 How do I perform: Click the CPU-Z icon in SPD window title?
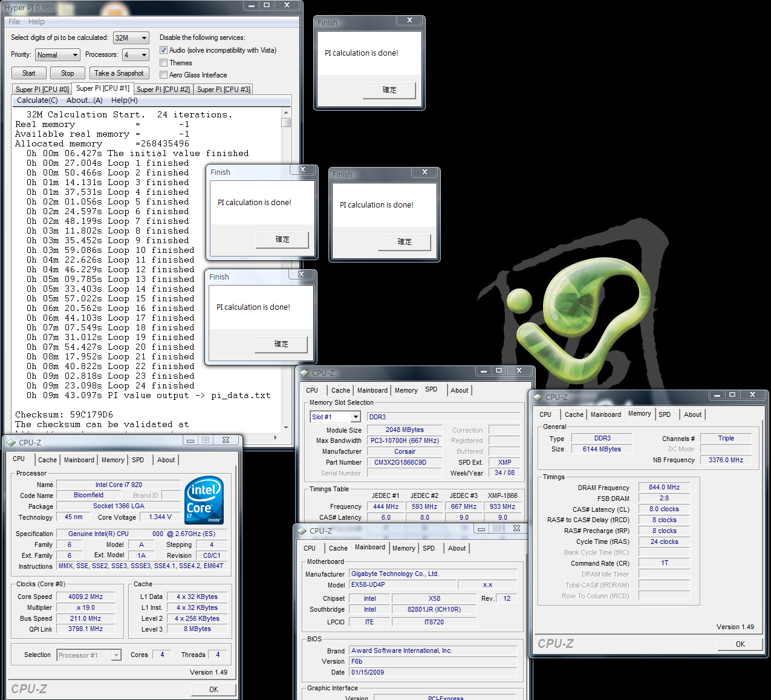click(x=305, y=373)
